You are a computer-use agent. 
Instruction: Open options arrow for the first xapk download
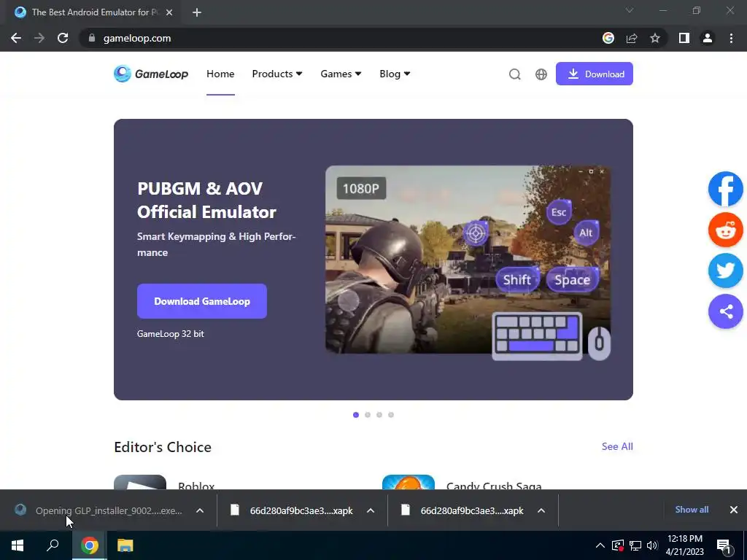pyautogui.click(x=371, y=510)
